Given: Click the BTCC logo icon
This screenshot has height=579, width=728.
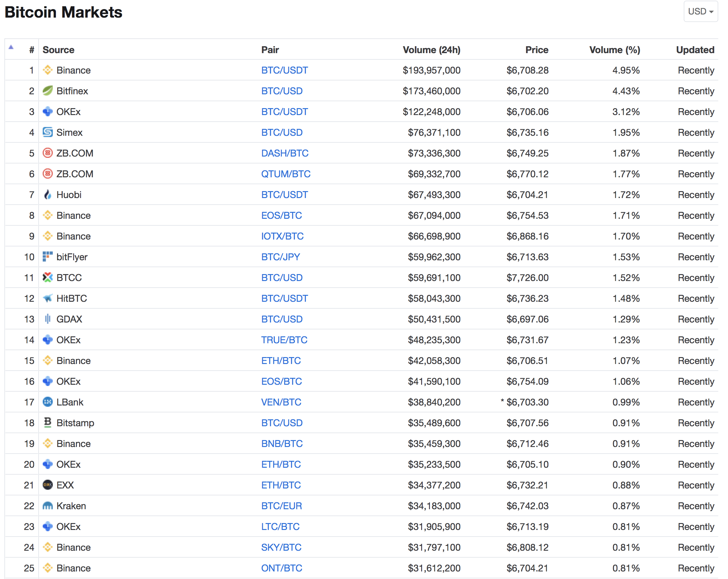Looking at the screenshot, I should click(48, 277).
